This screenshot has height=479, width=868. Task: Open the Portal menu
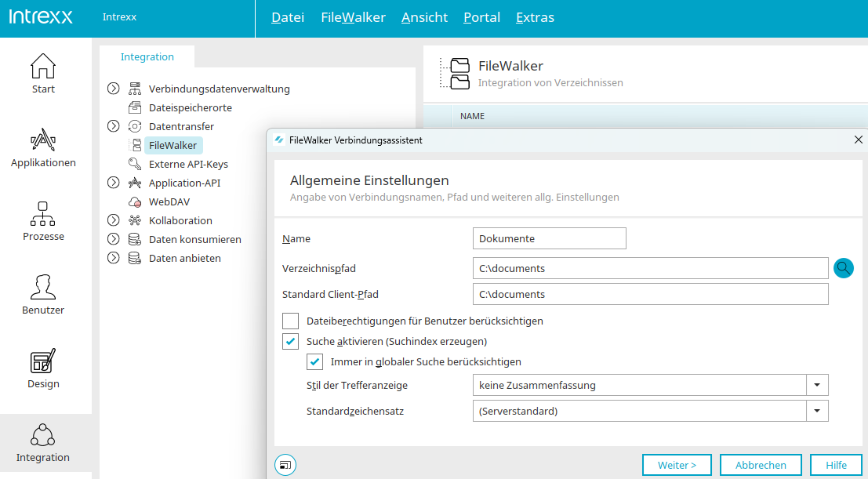[481, 18]
